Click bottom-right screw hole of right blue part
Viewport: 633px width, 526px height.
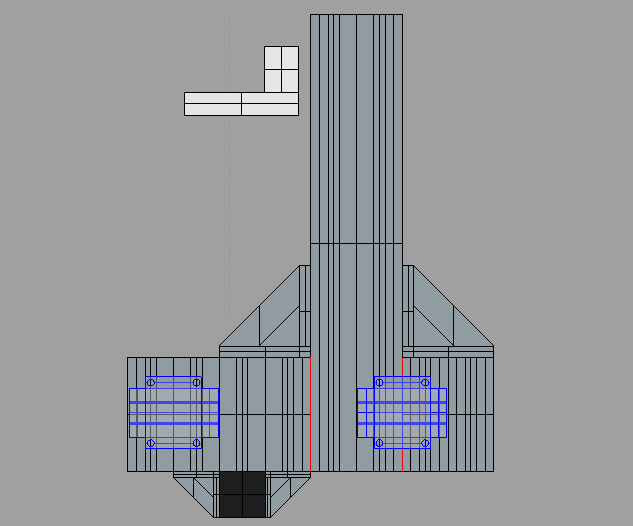point(425,442)
